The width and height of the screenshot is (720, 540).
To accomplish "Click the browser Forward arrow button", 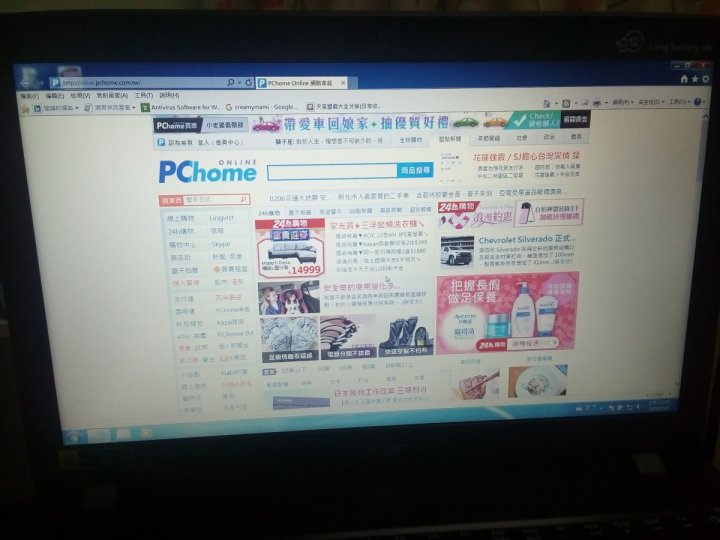I will point(40,83).
